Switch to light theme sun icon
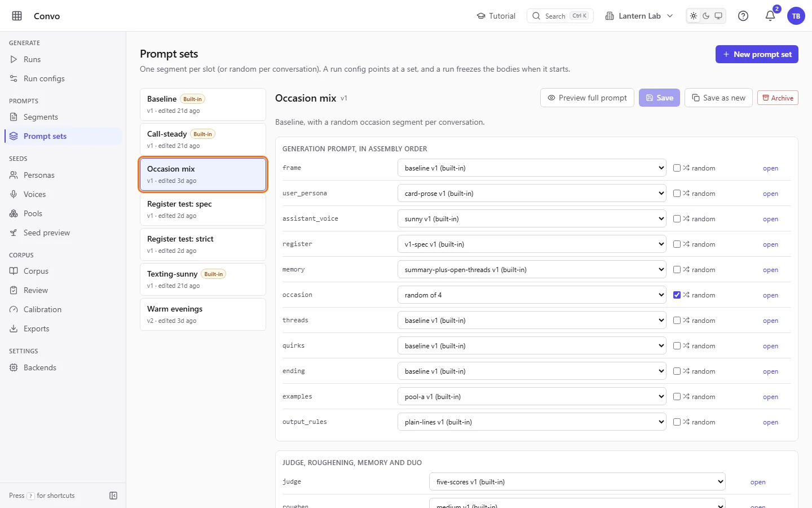The width and height of the screenshot is (812, 508). (694, 16)
